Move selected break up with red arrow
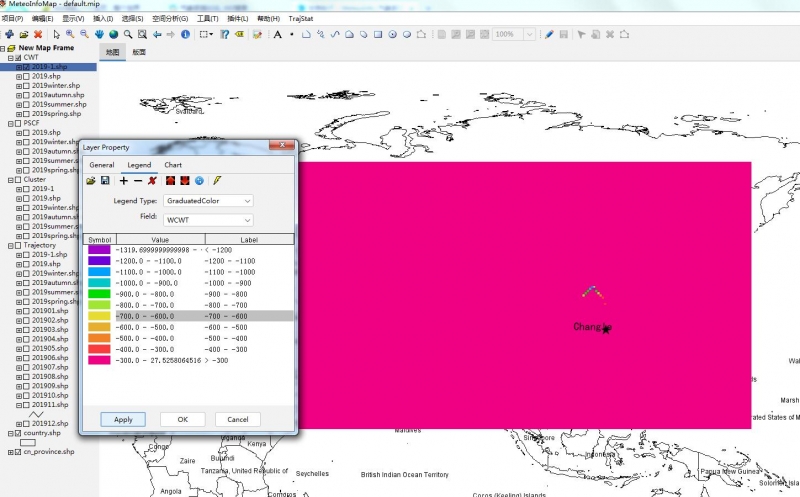The width and height of the screenshot is (800, 497). click(x=171, y=180)
